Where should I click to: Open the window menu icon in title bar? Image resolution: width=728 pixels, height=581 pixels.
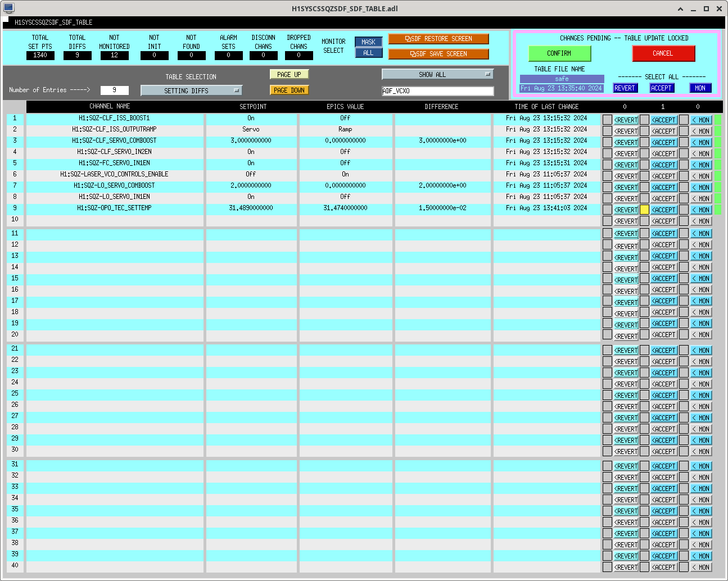[8, 8]
